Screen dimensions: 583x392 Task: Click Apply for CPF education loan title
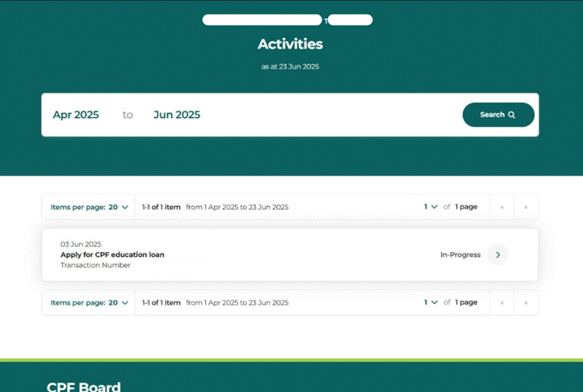tap(113, 254)
